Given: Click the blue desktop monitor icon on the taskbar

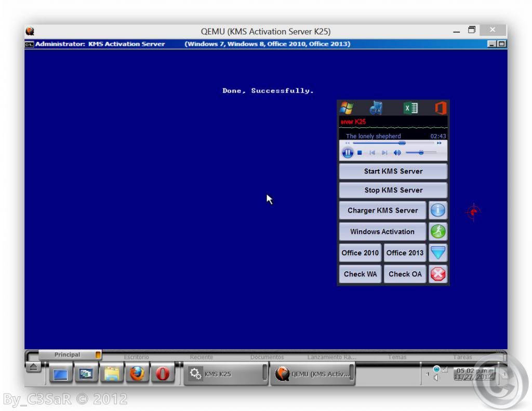Looking at the screenshot, I should tap(60, 374).
